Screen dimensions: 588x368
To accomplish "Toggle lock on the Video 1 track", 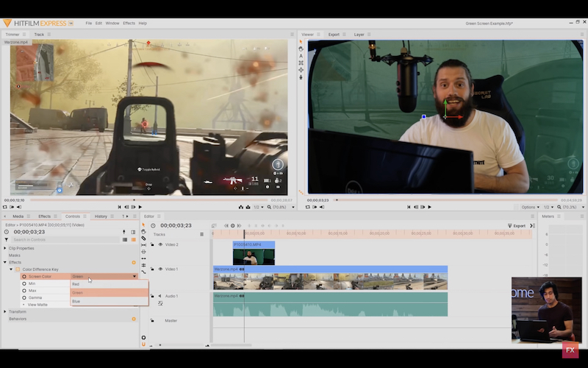I will point(152,269).
